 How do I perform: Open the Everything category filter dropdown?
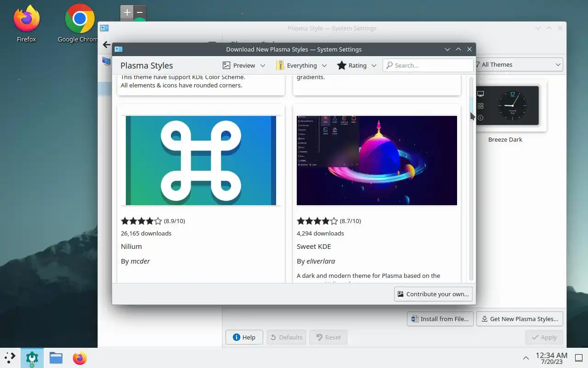pyautogui.click(x=301, y=65)
